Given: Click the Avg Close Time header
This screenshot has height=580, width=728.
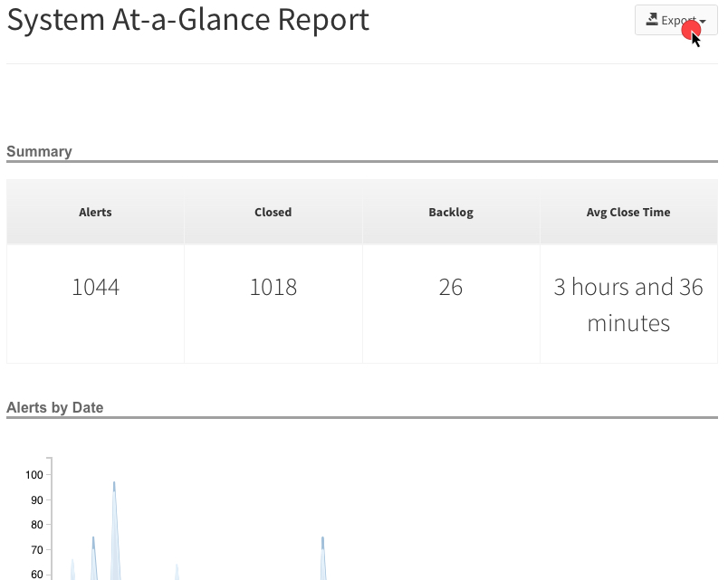Looking at the screenshot, I should click(628, 212).
